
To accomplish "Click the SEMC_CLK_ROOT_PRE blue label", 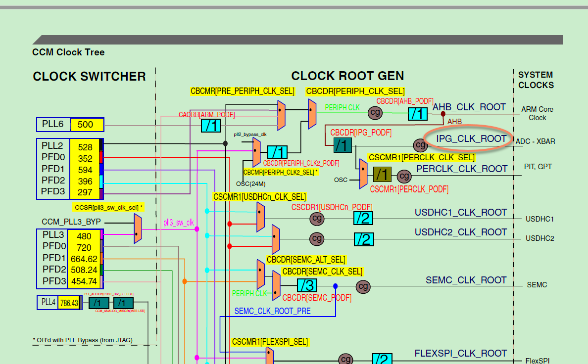I will (273, 311).
